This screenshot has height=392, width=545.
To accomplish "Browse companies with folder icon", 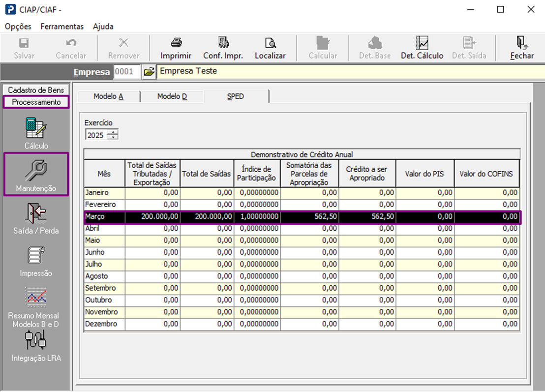I will pos(149,72).
